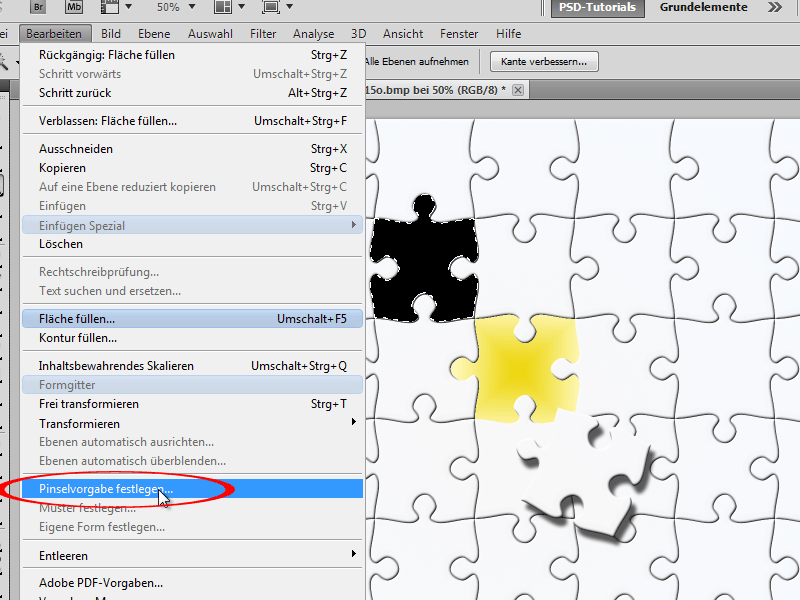Choose Fläche füllen... menu entry
Viewport: 800px width, 600px height.
(x=192, y=319)
